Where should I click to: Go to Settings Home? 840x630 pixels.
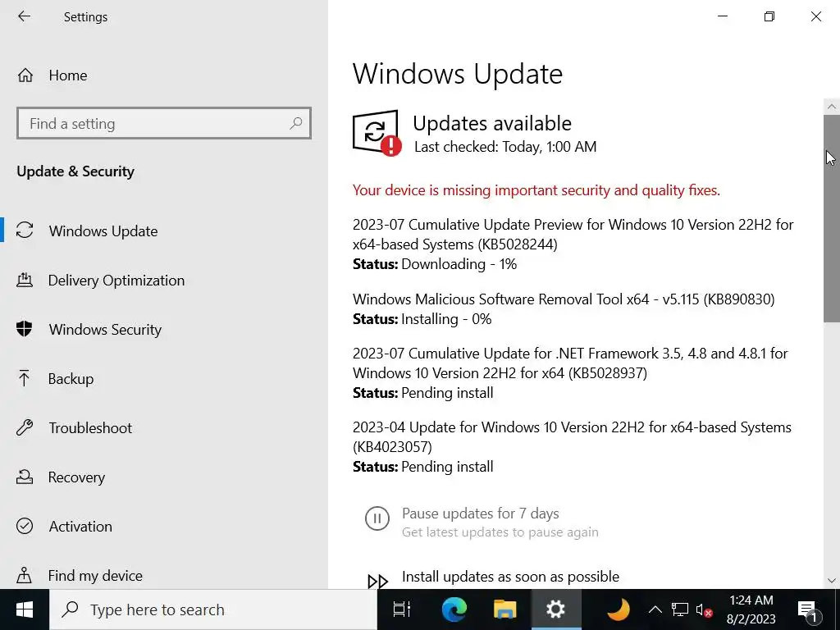click(164, 75)
